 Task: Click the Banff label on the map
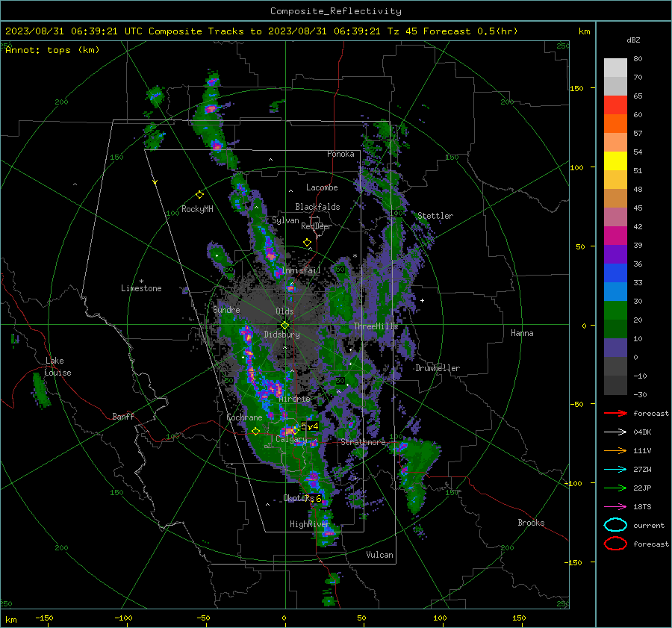pyautogui.click(x=123, y=416)
